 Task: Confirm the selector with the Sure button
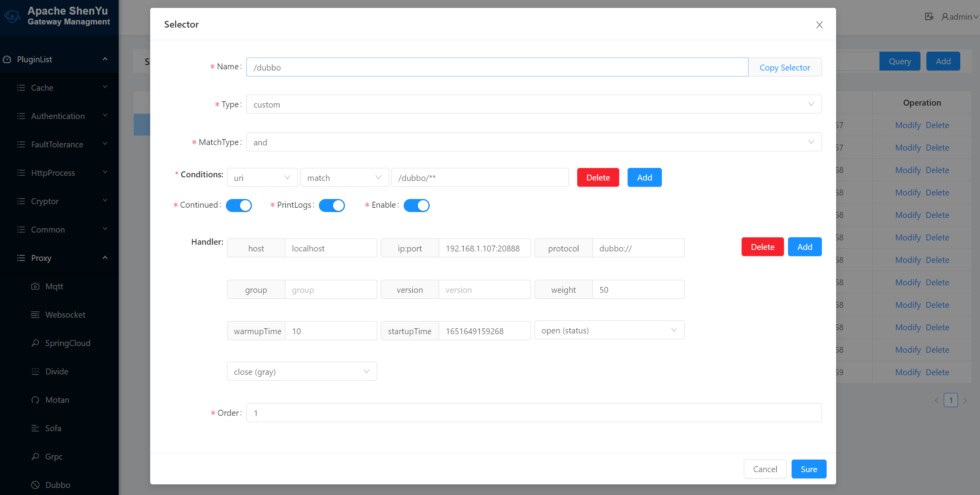[809, 469]
